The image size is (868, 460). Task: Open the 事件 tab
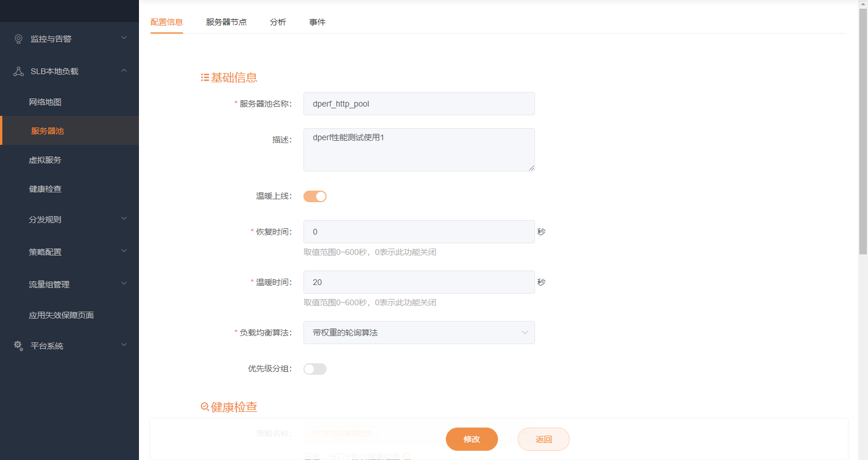click(x=317, y=21)
